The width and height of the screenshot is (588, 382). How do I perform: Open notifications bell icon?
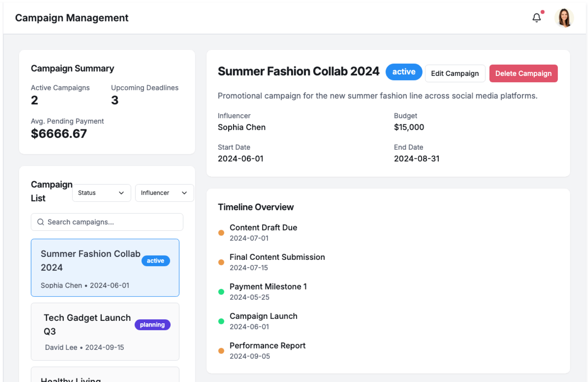[x=536, y=18]
